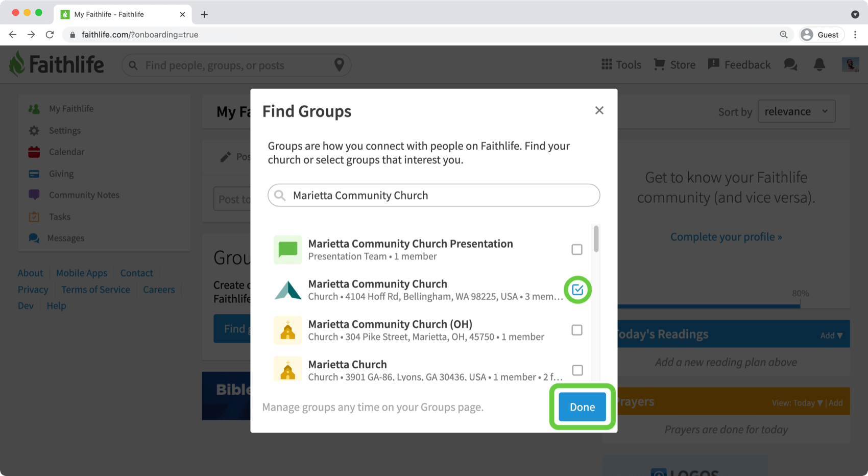Close the Find Groups dialog
Viewport: 868px width, 476px height.
(599, 111)
